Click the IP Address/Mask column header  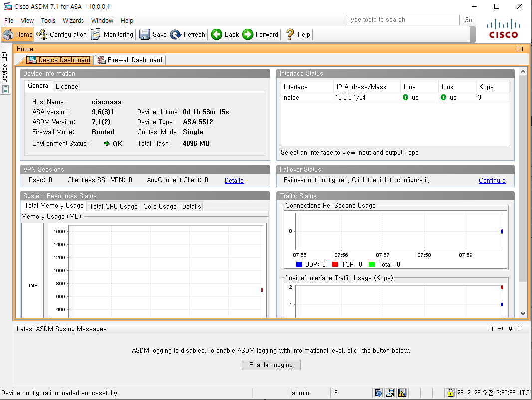click(367, 87)
